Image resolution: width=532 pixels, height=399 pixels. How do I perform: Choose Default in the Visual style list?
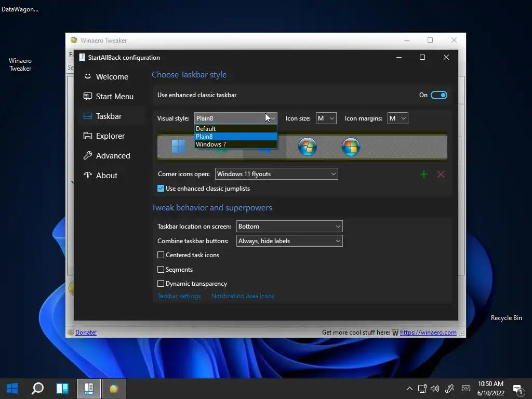point(236,129)
